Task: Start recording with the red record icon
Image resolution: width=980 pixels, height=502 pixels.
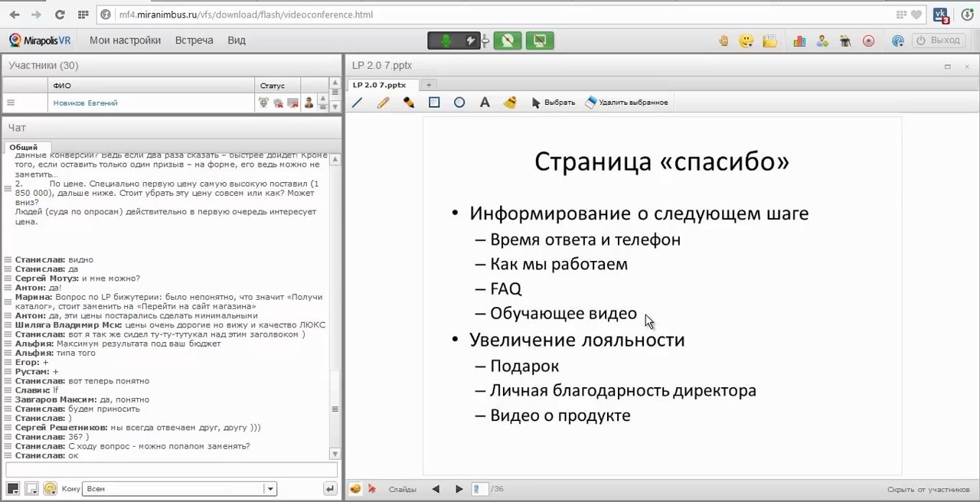Action: click(868, 41)
